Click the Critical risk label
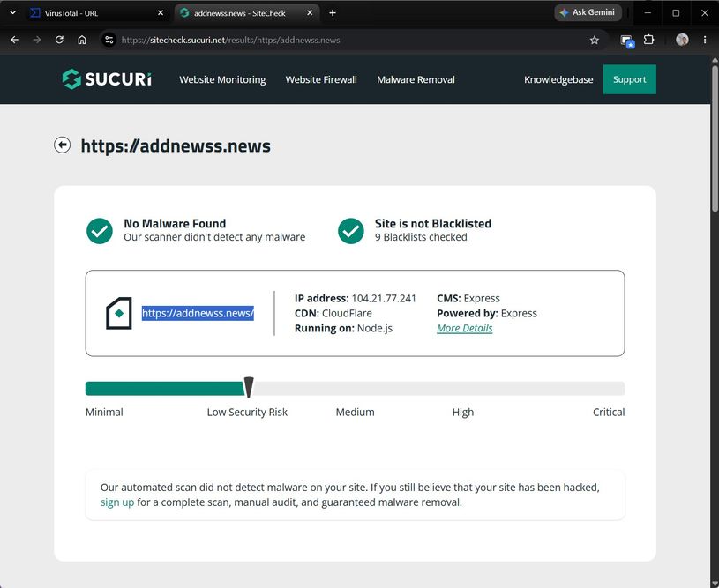Viewport: 719px width, 588px height. coord(609,412)
